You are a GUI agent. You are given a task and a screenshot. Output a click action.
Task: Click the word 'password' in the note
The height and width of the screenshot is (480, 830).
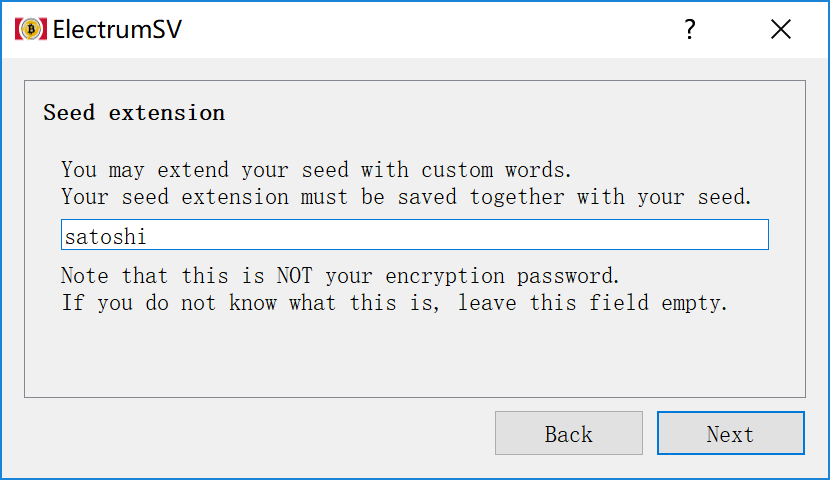click(567, 276)
